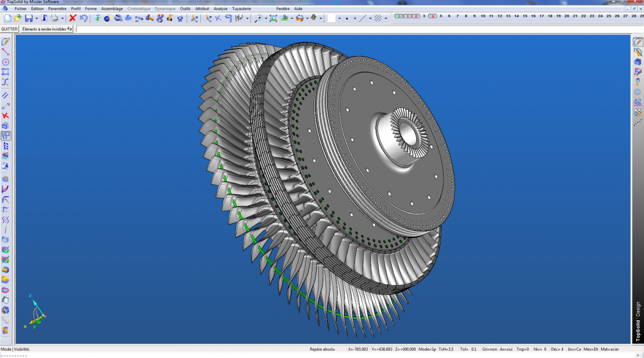Open the Fenêtre menu
The height and width of the screenshot is (358, 644).
point(283,8)
